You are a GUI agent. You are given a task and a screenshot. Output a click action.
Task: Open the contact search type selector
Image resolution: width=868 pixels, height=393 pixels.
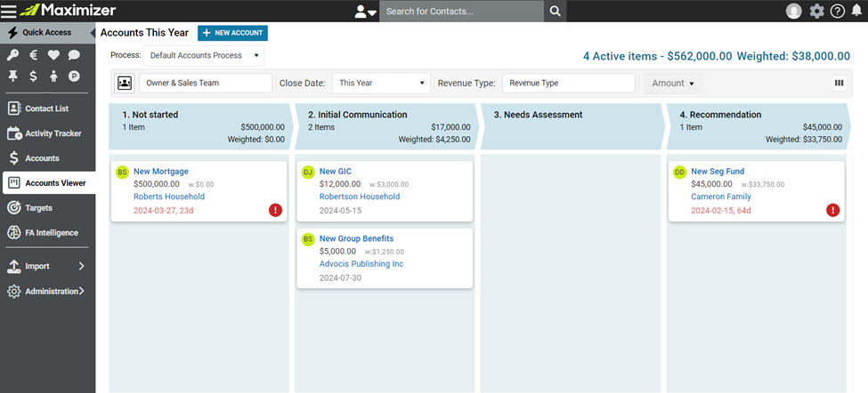pos(365,11)
